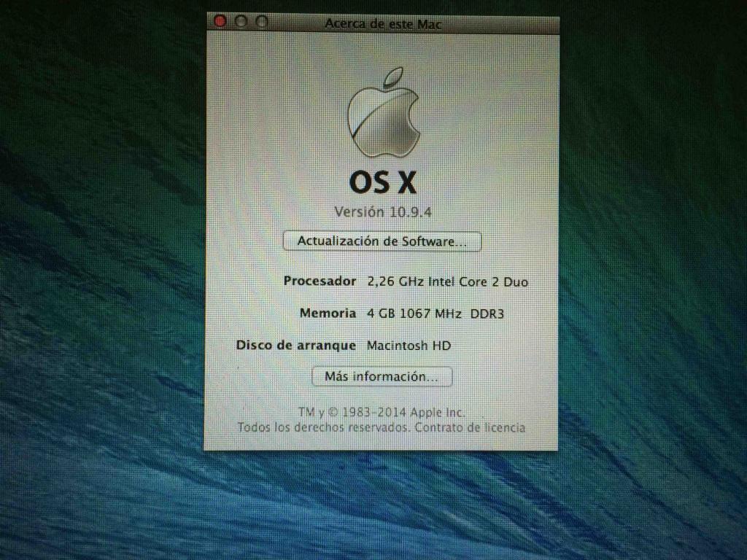Click the startup disk name Macintosh HD
The image size is (747, 560).
pyautogui.click(x=409, y=346)
